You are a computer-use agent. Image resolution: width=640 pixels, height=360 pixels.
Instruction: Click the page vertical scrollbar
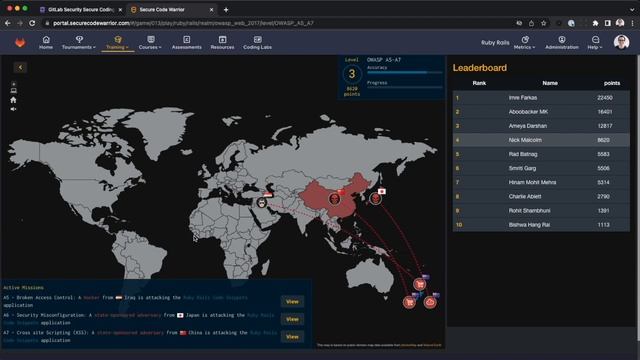(x=638, y=198)
